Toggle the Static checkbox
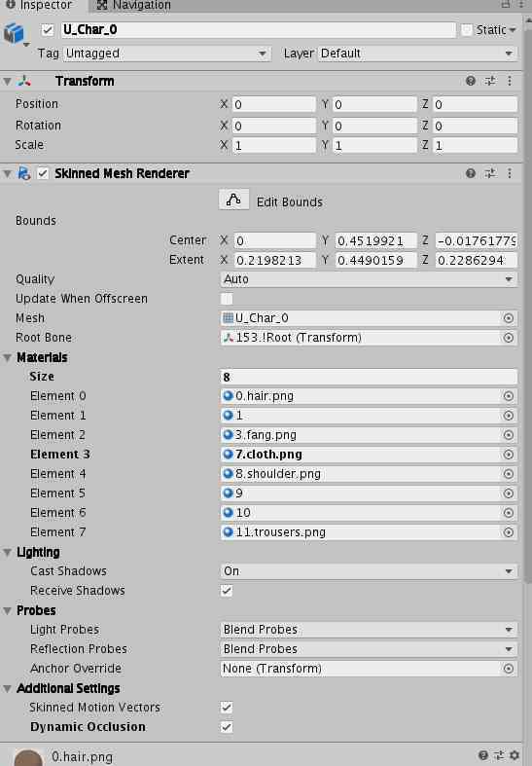 coord(467,30)
